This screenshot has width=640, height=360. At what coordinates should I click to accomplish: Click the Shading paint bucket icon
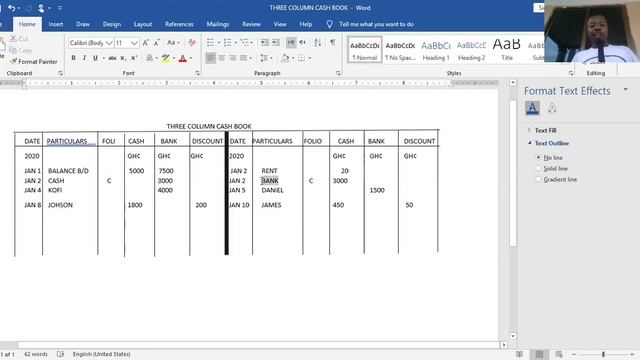tap(285, 58)
